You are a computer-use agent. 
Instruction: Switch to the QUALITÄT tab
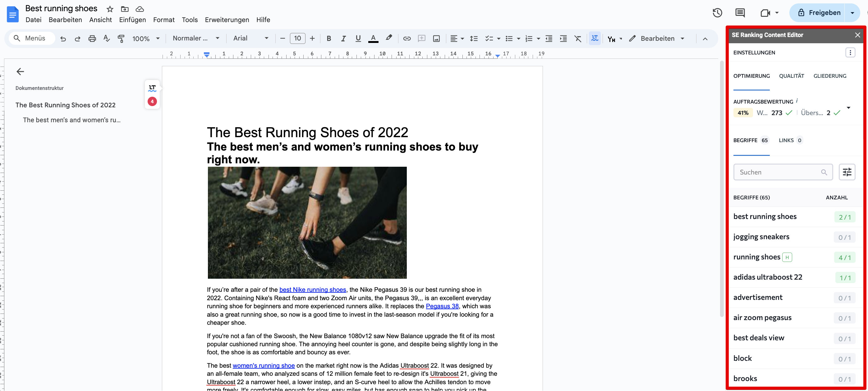click(x=792, y=76)
